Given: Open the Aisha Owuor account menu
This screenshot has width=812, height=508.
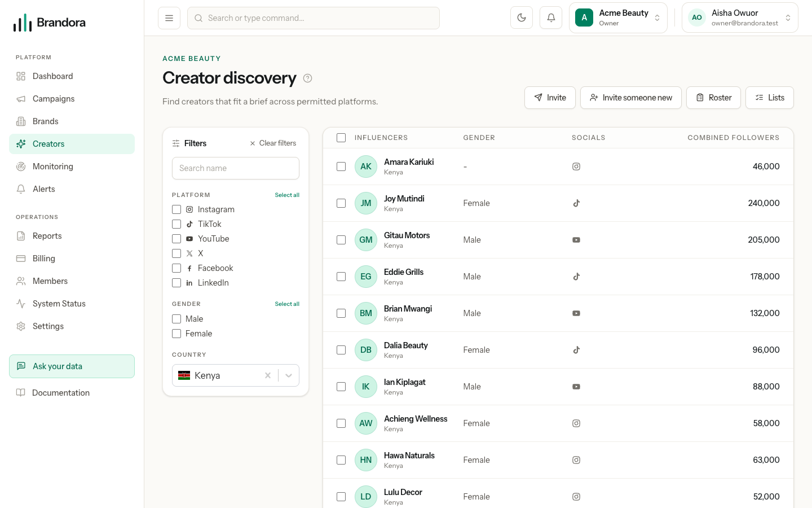Looking at the screenshot, I should click(x=740, y=18).
